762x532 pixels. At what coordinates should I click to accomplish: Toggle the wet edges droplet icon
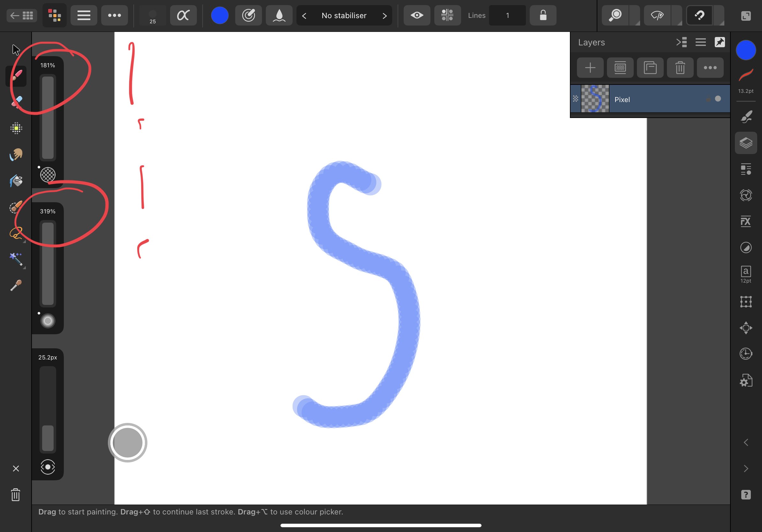pos(279,15)
